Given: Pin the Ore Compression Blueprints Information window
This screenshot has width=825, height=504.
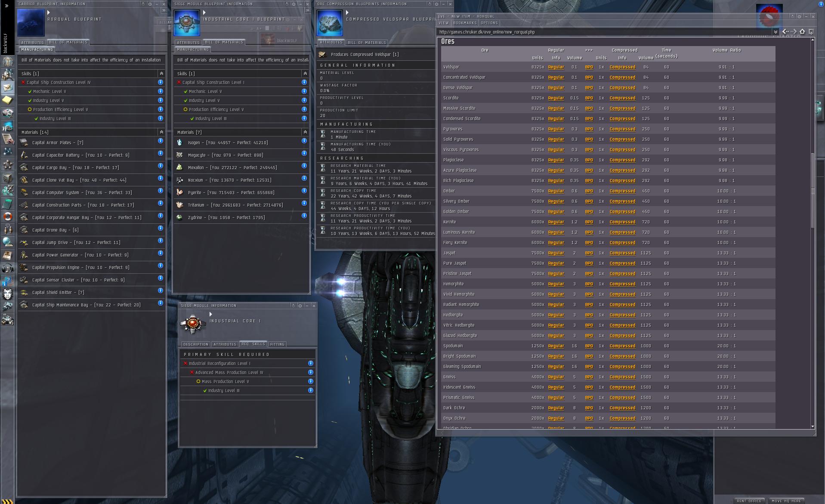Looking at the screenshot, I should tap(437, 4).
